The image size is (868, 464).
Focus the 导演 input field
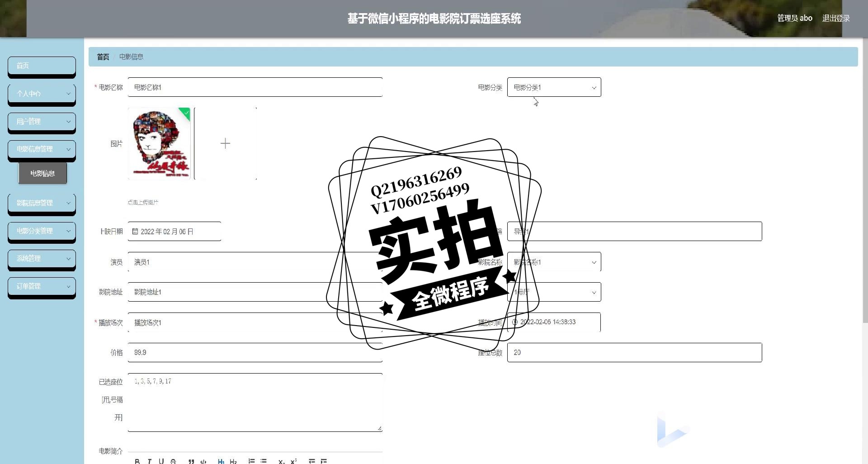(x=634, y=232)
